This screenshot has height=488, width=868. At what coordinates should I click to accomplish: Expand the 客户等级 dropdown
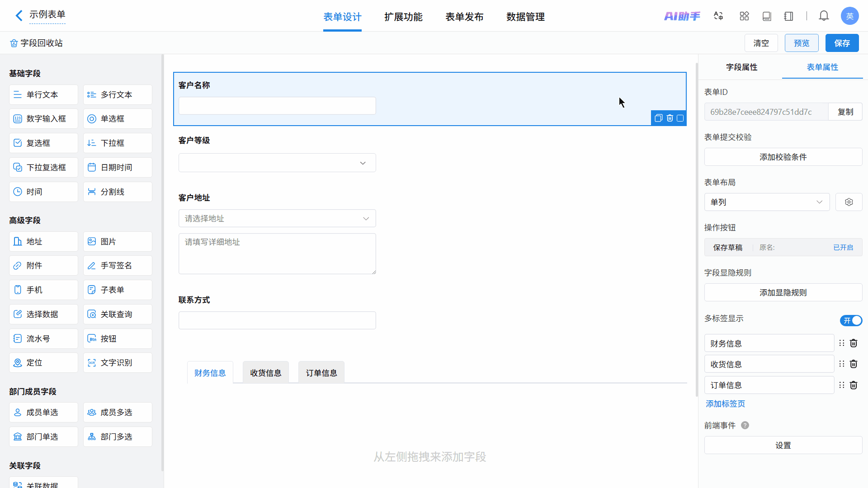pyautogui.click(x=277, y=163)
